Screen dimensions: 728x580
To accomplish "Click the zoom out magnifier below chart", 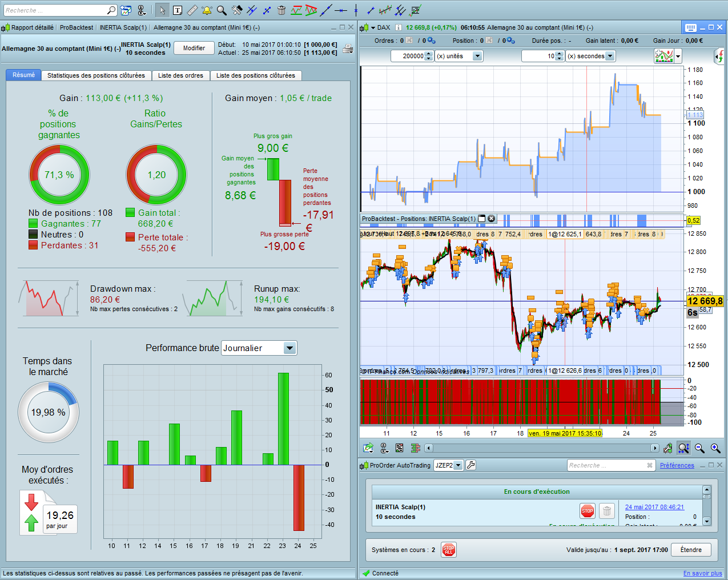I will click(699, 448).
